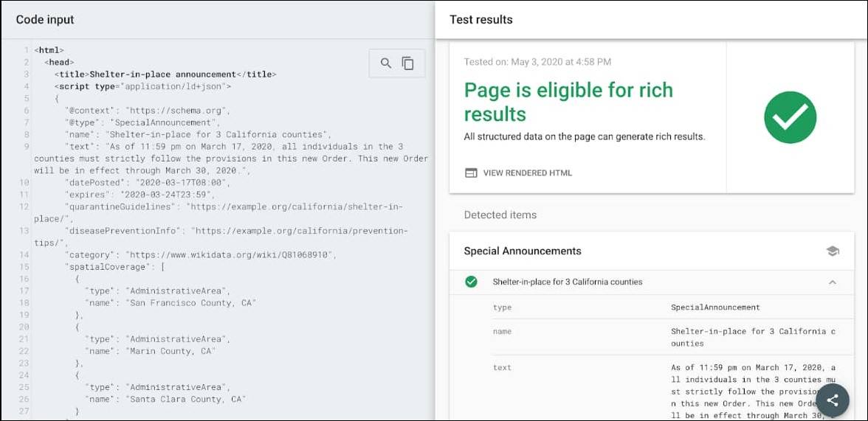Viewport: 868px width, 421px height.
Task: Click the Marin County, CA code line
Action: (x=150, y=351)
